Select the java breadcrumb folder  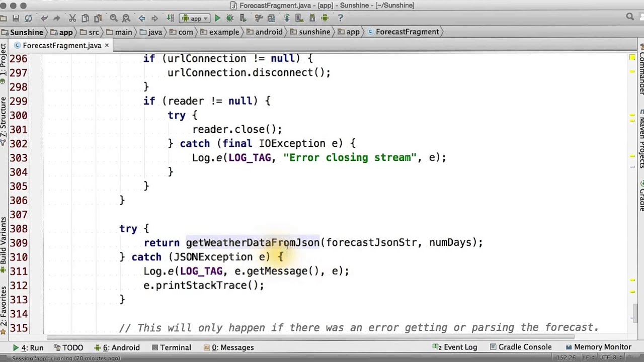[151, 32]
